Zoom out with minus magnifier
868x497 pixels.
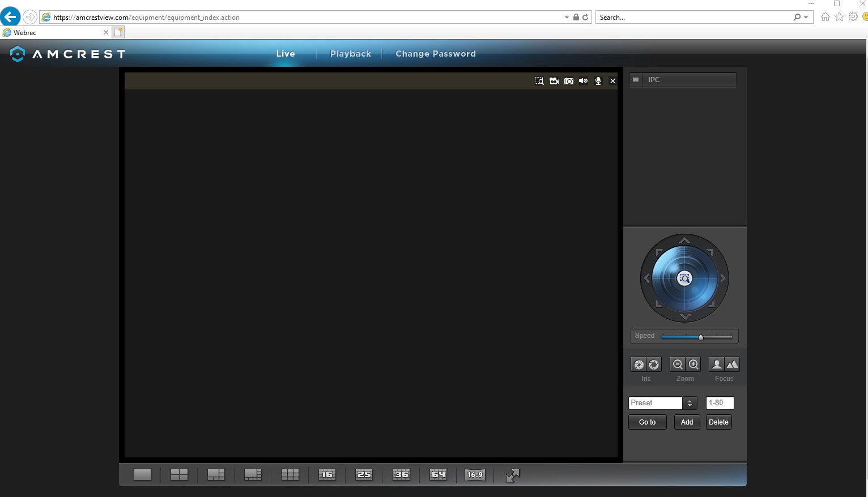(678, 365)
